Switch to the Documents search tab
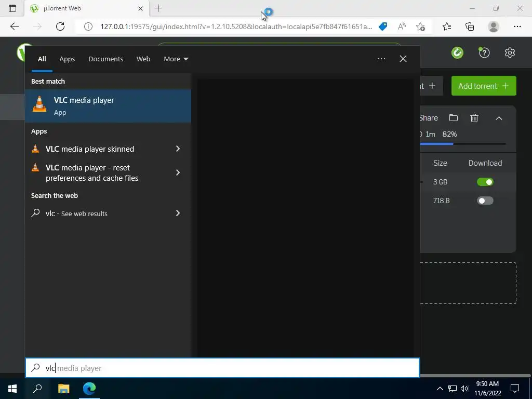The height and width of the screenshot is (399, 532). [105, 59]
